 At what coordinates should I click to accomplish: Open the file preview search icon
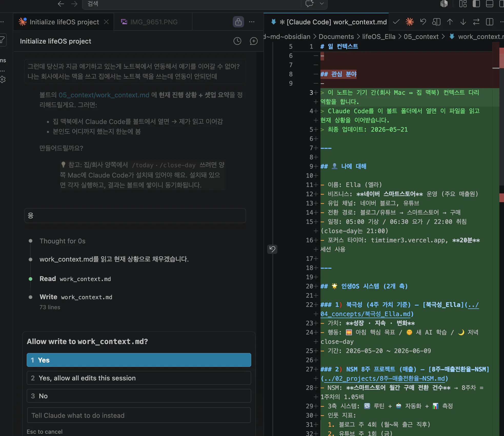436,22
